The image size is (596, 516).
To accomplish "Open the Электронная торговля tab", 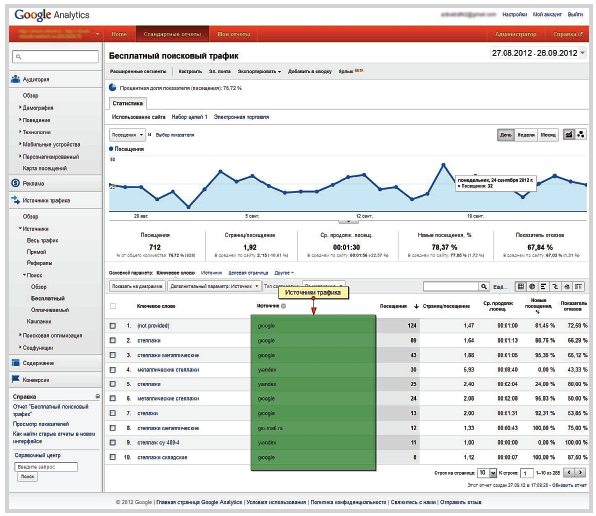I will [x=241, y=117].
